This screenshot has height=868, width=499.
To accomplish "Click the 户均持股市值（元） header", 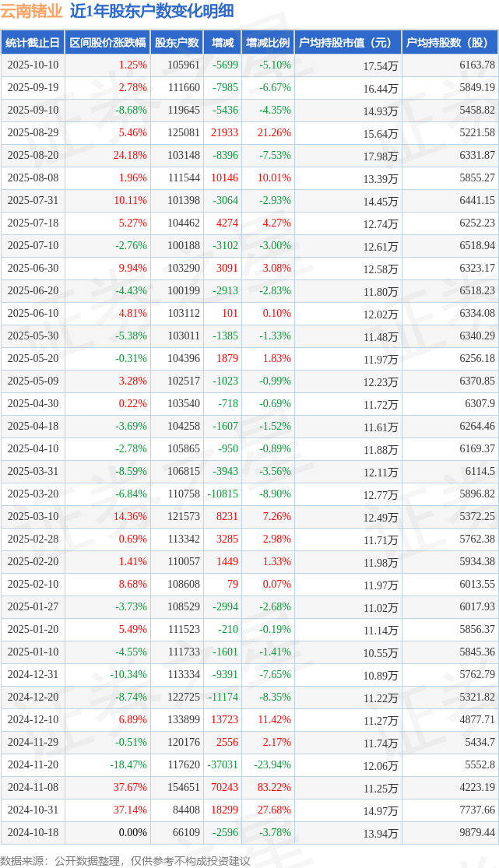I will point(348,43).
